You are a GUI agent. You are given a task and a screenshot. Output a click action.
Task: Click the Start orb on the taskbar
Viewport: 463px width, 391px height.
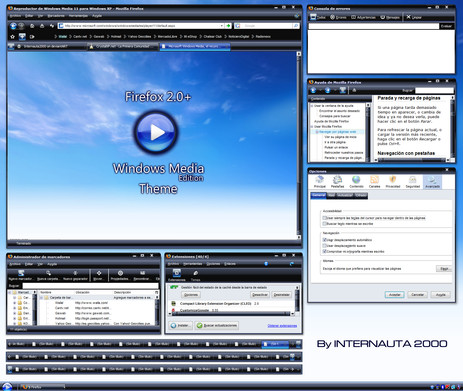(x=7, y=387)
